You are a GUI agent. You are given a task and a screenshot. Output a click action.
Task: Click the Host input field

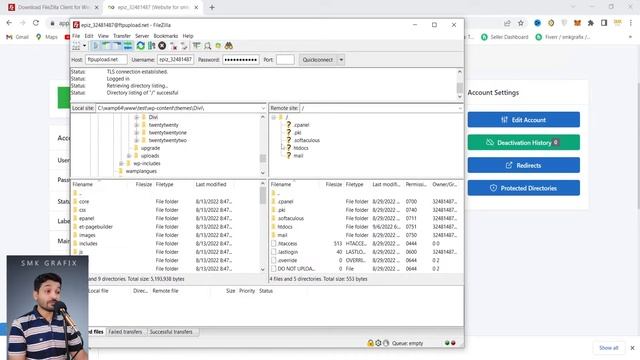click(106, 60)
